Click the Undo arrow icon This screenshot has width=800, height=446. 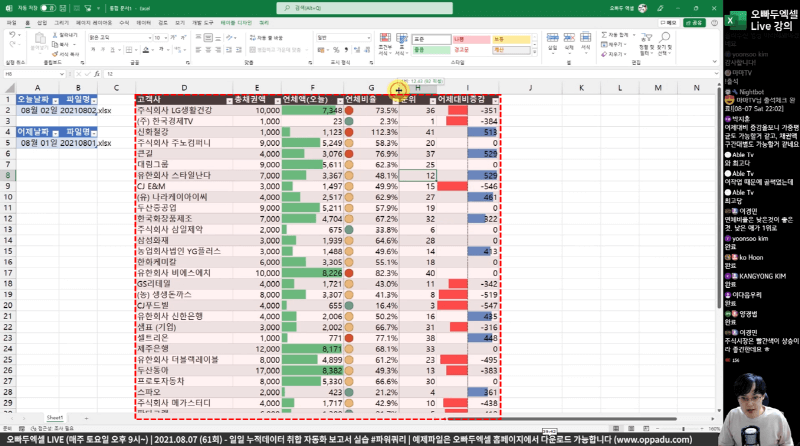coord(12,35)
